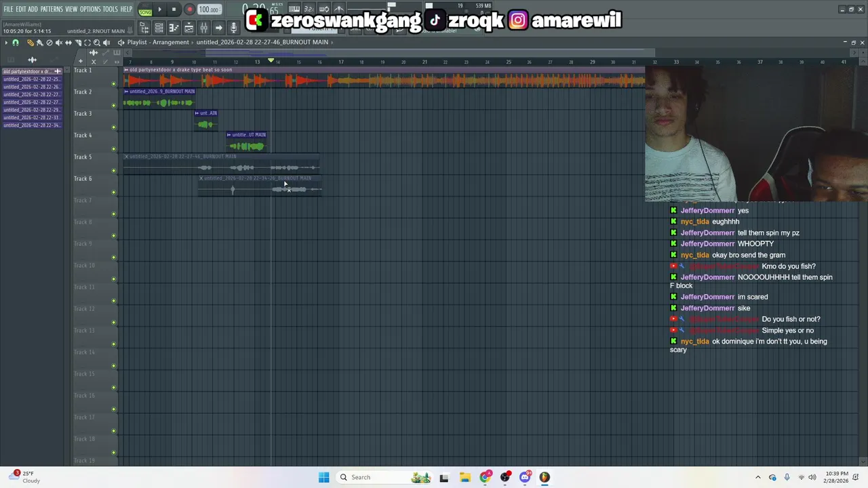Select the mute tool with speaker-x icon
The image size is (868, 488).
click(x=59, y=43)
